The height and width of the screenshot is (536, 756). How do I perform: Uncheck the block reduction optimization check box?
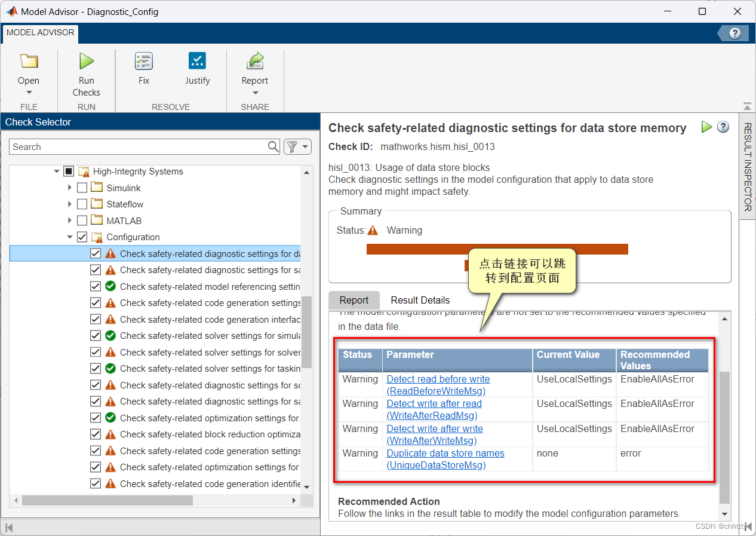tap(96, 434)
